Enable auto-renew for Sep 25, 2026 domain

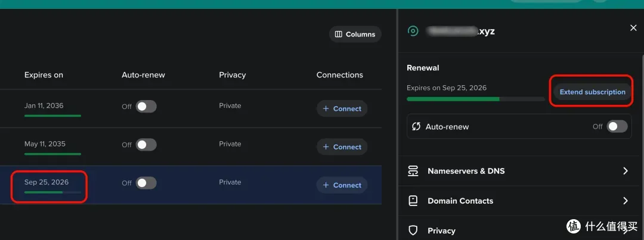pyautogui.click(x=145, y=183)
